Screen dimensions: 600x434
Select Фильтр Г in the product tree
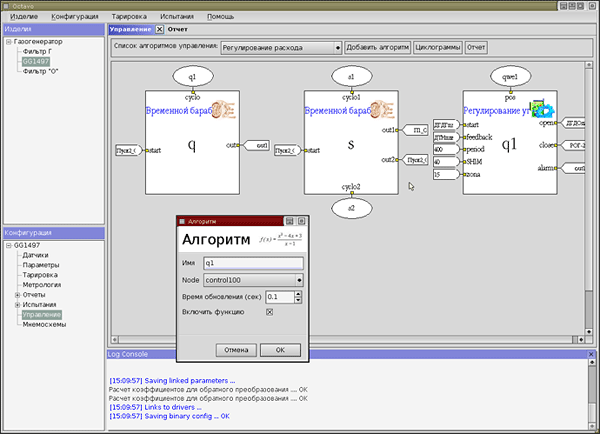(37, 52)
